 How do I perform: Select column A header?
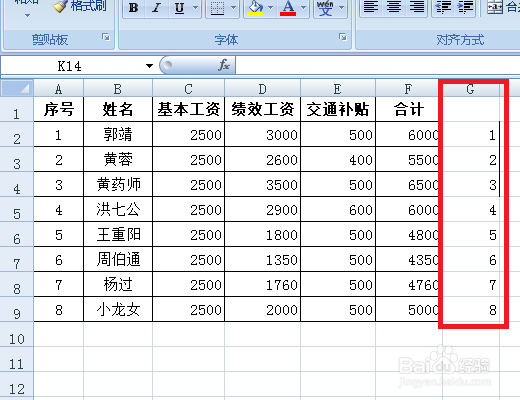click(x=58, y=89)
